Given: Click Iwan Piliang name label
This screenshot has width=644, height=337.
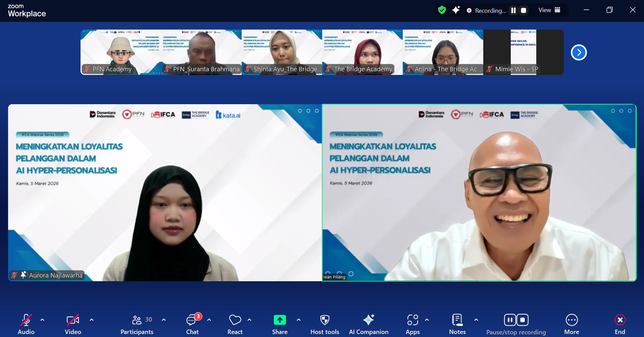Looking at the screenshot, I should [334, 277].
